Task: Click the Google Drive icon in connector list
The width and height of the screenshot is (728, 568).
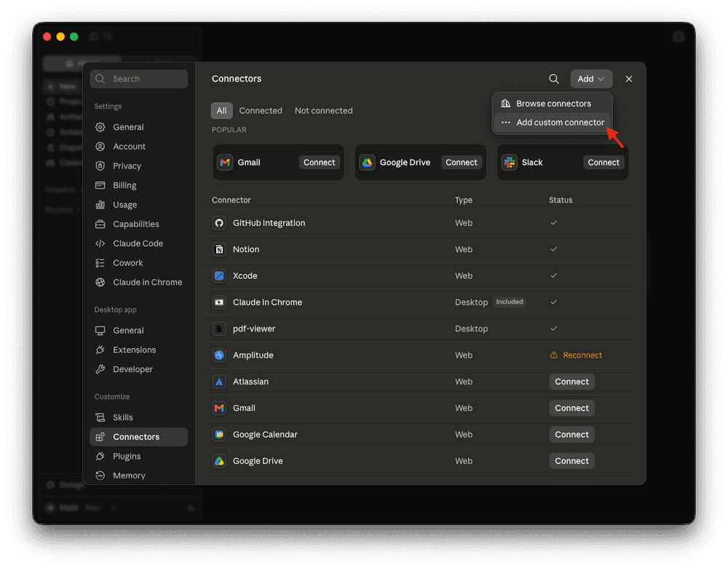Action: click(219, 461)
